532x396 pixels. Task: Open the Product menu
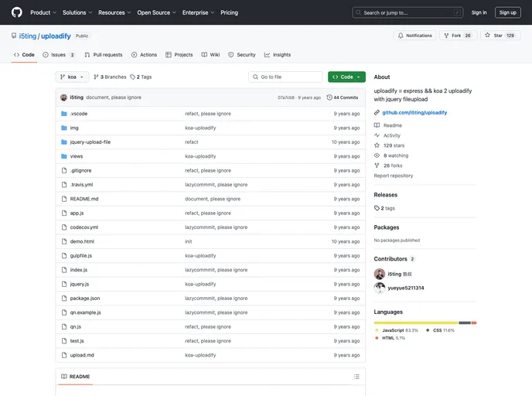point(43,12)
